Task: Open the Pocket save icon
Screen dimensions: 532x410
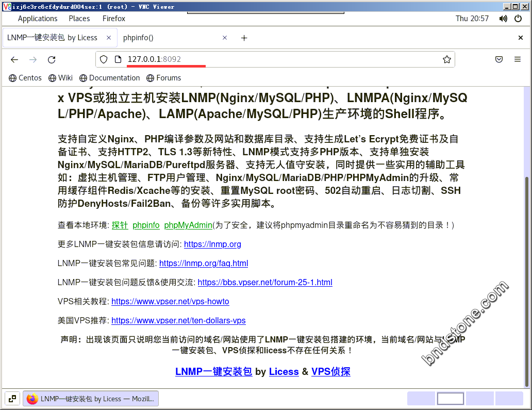Action: tap(499, 59)
